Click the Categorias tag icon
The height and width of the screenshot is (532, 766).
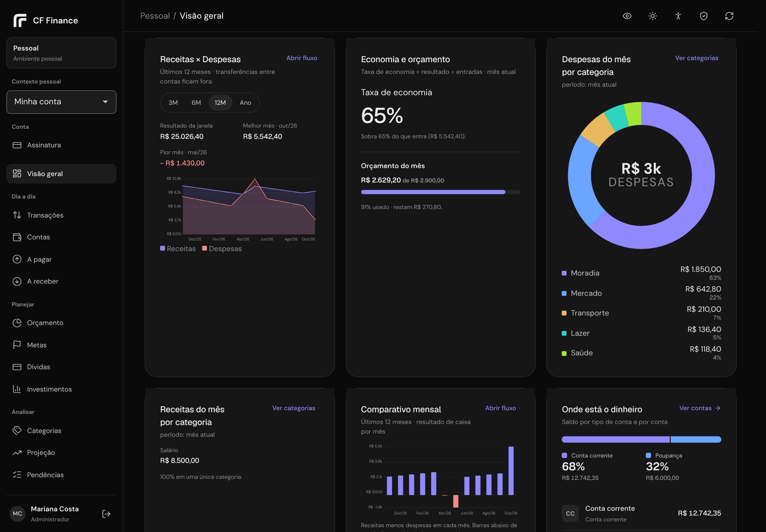tap(17, 430)
